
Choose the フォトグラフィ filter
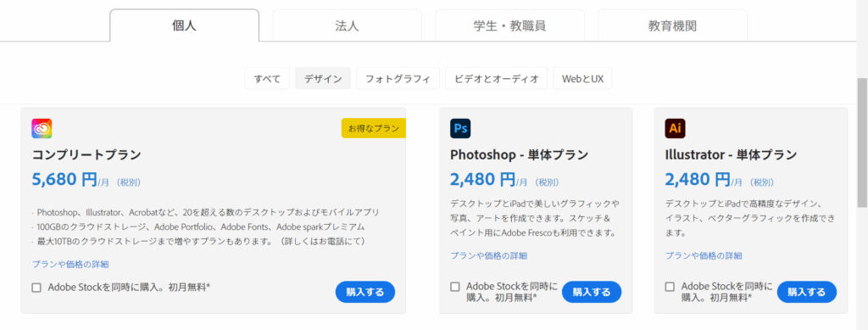click(x=398, y=79)
